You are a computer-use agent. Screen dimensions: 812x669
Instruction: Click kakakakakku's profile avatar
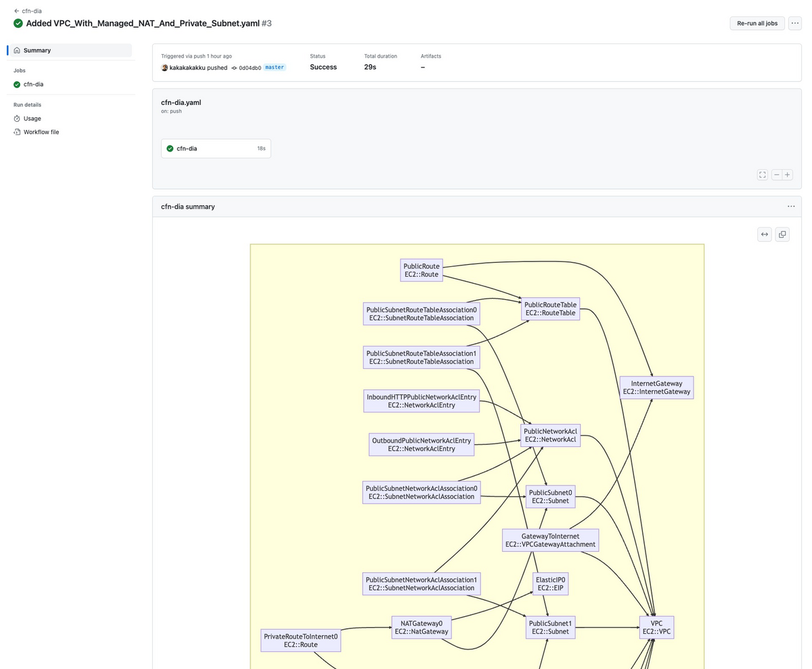tap(164, 68)
